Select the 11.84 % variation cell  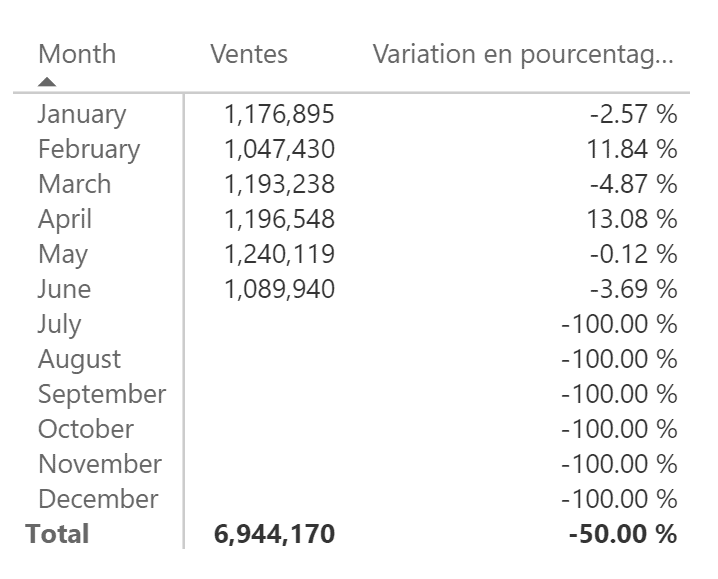tap(634, 149)
